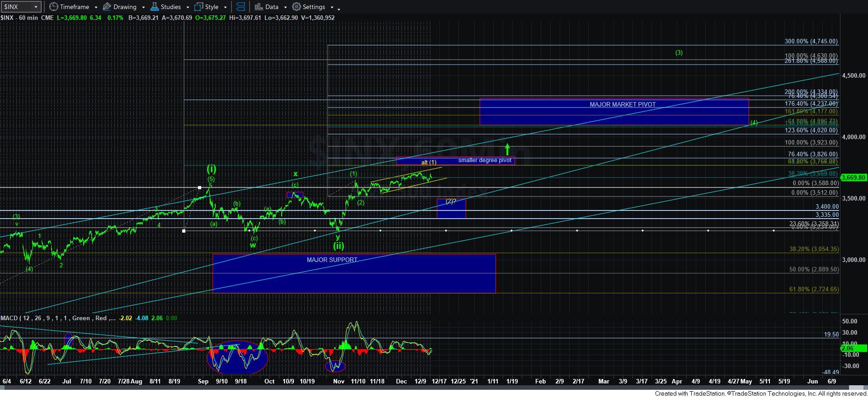
Task: Click the Style overlapping squares icon
Action: tap(198, 7)
